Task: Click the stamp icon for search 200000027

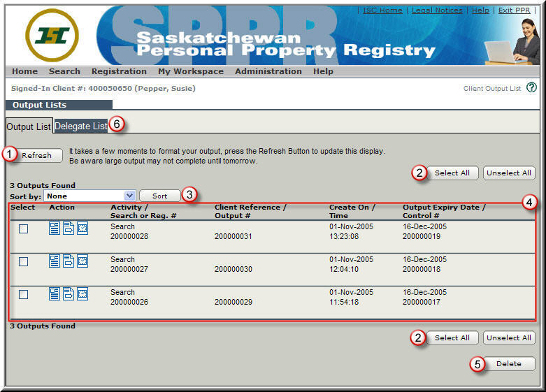Action: click(82, 261)
